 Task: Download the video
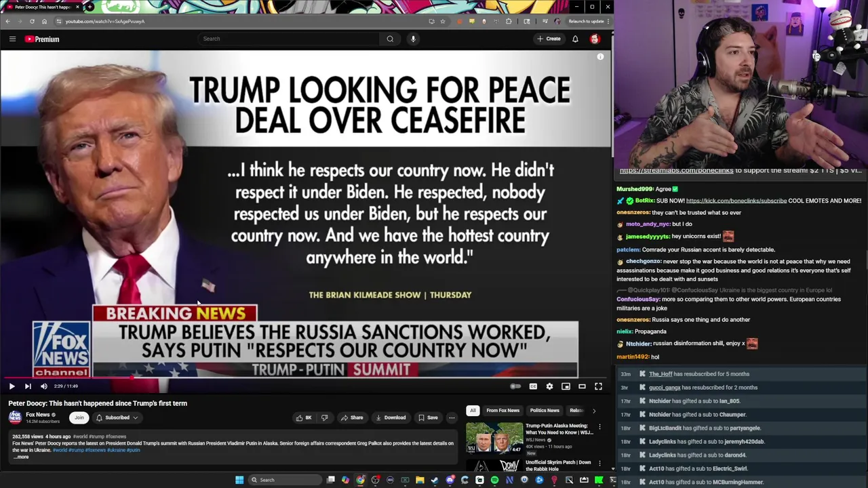click(x=391, y=418)
